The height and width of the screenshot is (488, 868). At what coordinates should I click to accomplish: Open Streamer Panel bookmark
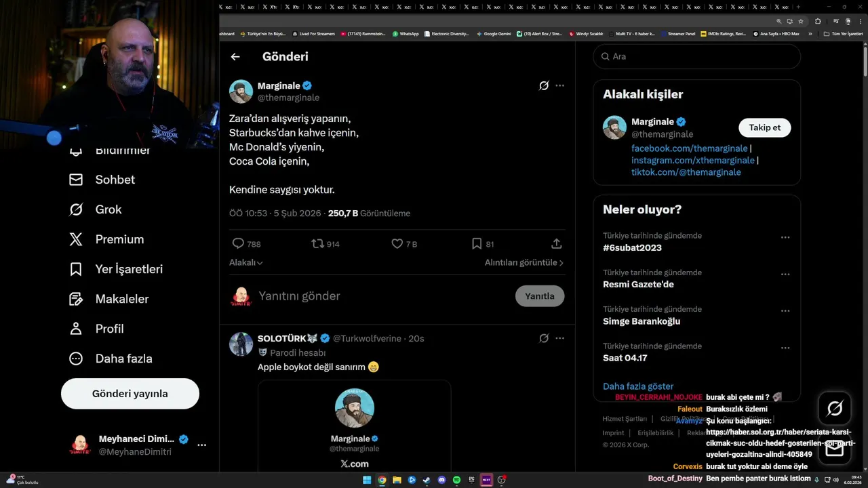(x=678, y=33)
